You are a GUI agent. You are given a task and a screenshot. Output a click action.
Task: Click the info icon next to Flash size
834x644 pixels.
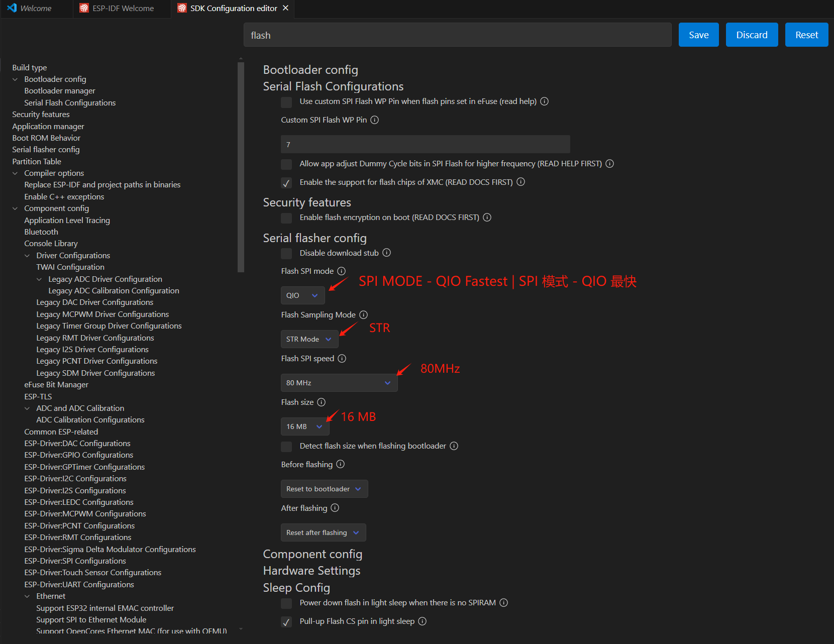(321, 402)
